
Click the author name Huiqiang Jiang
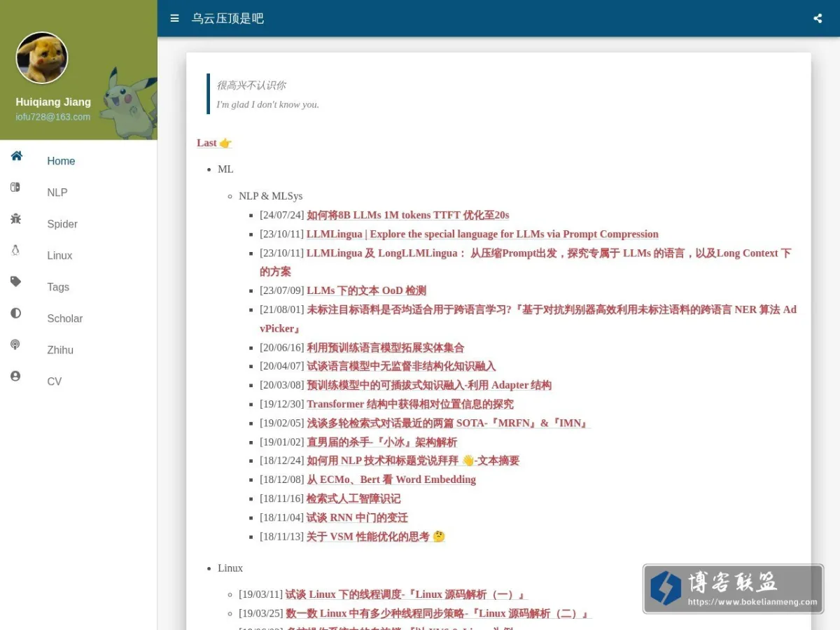pyautogui.click(x=53, y=102)
